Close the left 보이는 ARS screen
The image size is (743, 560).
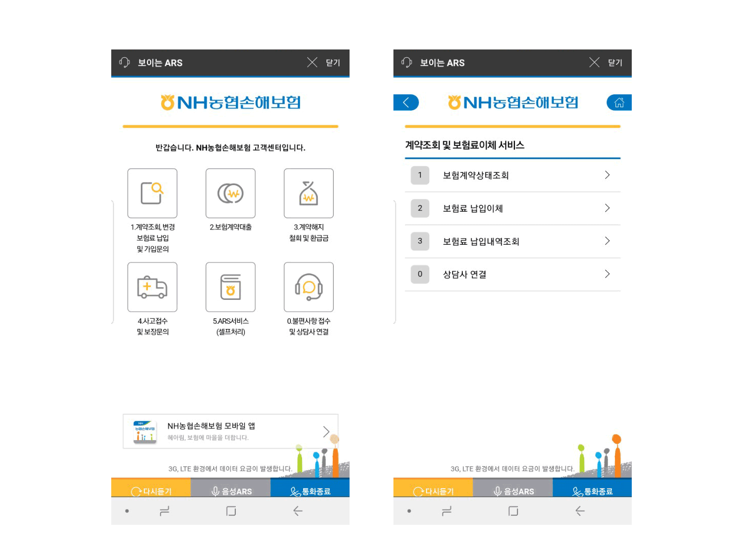(x=324, y=63)
